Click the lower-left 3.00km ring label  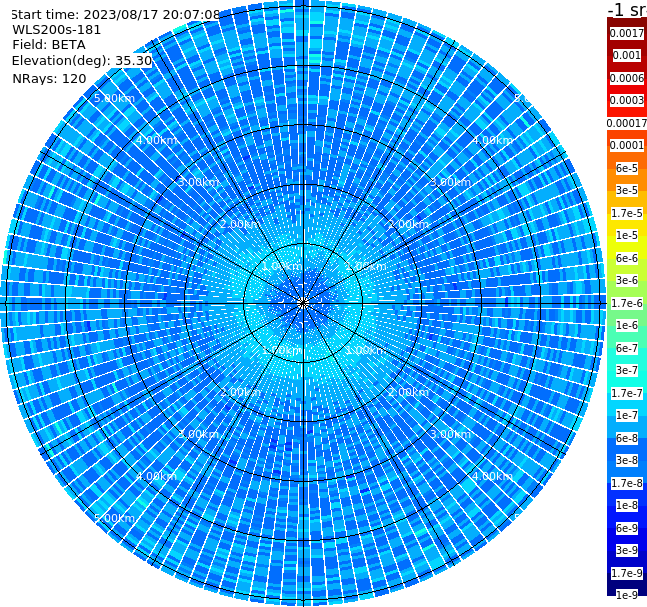198,434
